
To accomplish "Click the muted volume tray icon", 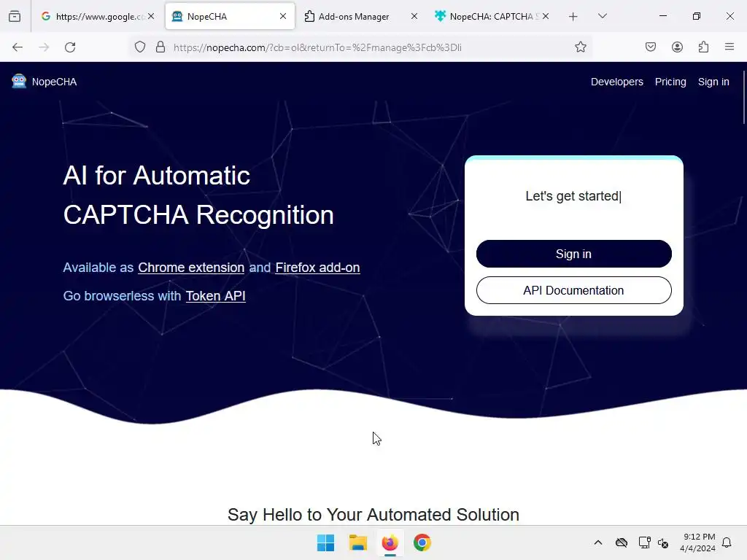I will click(662, 542).
